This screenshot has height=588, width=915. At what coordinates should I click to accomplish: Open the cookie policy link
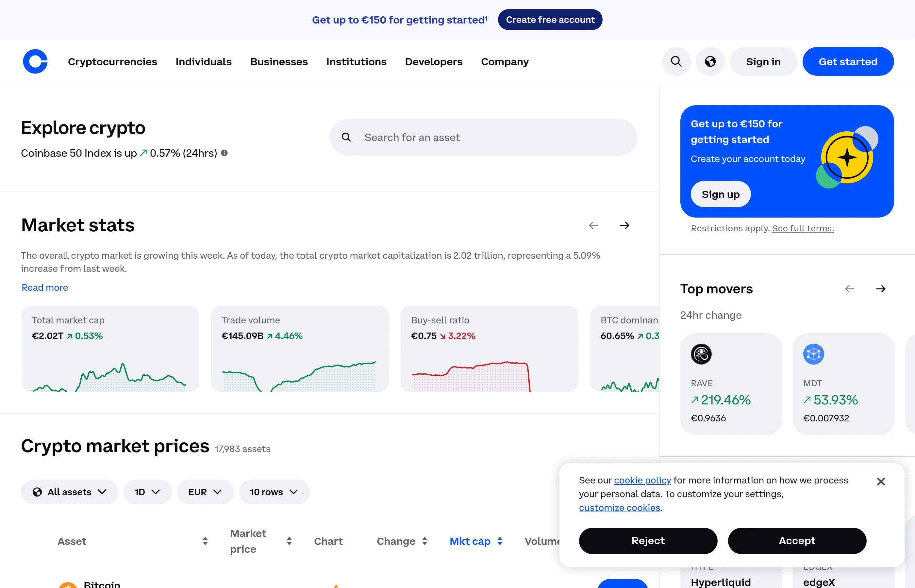pos(642,480)
